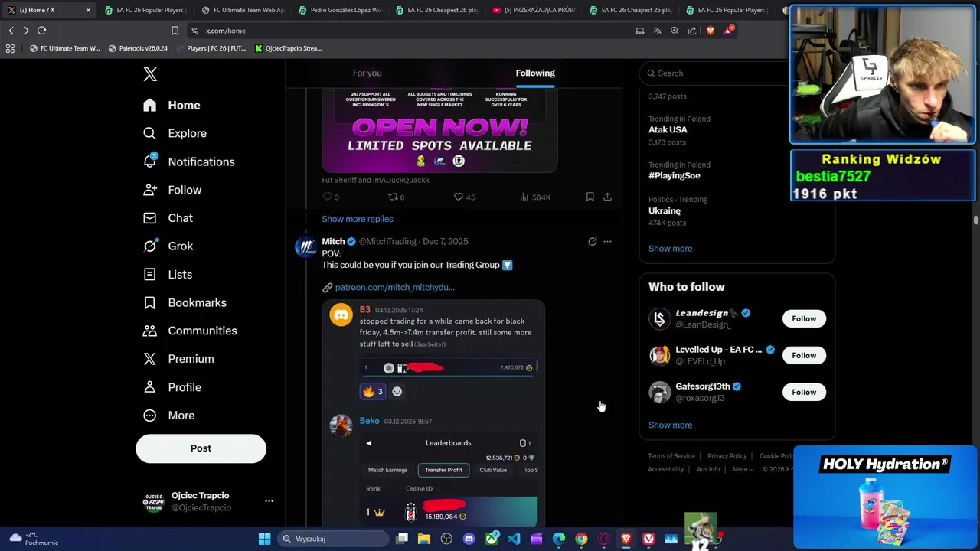Open Ads info footer link
980x551 pixels.
pos(708,469)
